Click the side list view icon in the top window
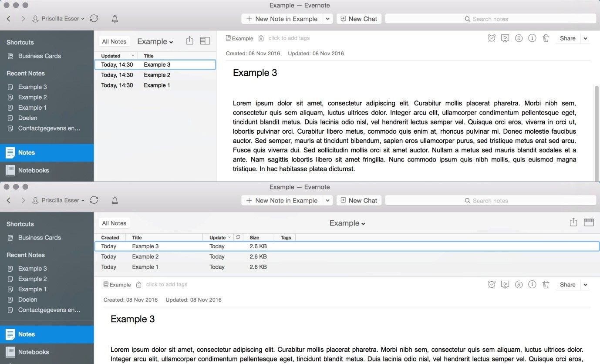This screenshot has height=364, width=600. 205,41
